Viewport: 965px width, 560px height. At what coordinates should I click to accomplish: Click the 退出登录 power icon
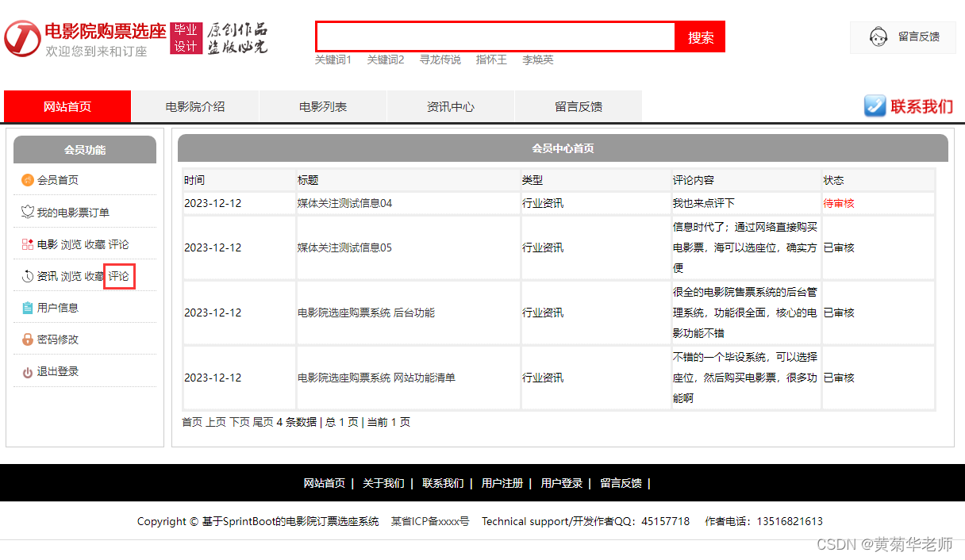[28, 372]
